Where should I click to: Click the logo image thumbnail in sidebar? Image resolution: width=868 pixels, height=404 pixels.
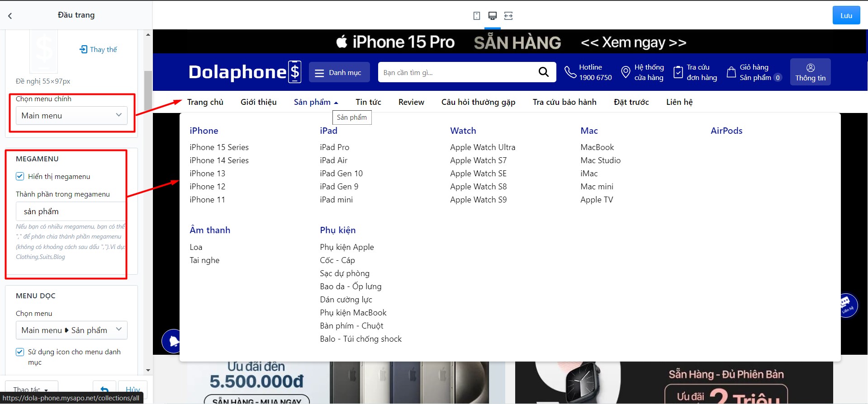click(44, 52)
